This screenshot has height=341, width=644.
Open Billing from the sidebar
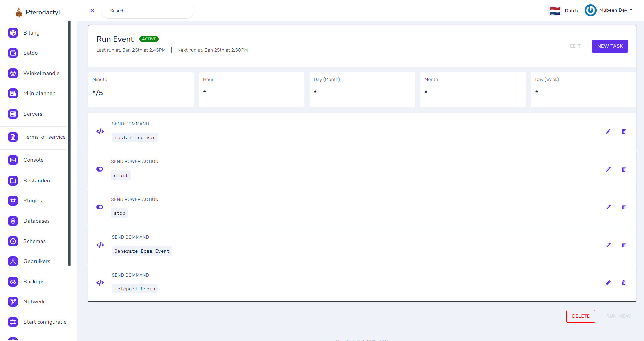click(31, 33)
